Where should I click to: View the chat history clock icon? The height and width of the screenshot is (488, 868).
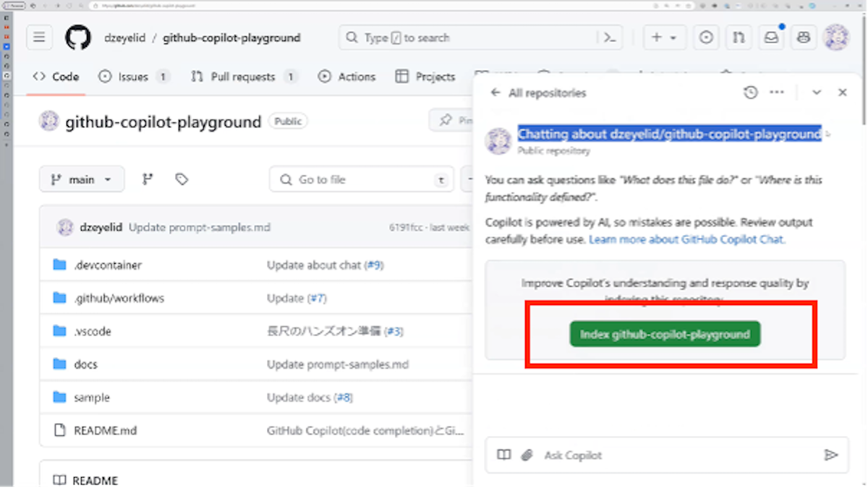point(751,93)
